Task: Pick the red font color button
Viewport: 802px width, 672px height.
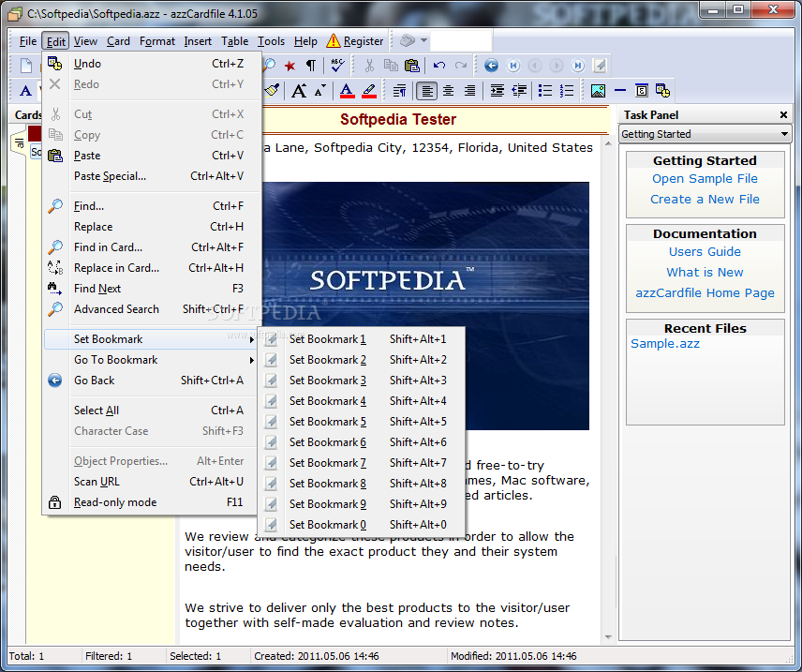Action: tap(347, 91)
